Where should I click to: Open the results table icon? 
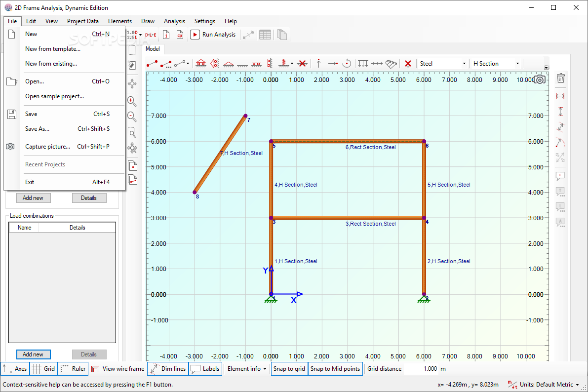265,35
